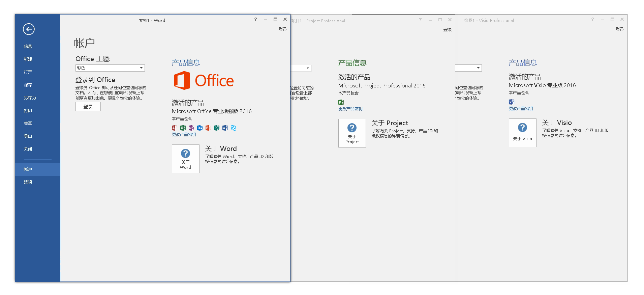This screenshot has width=644, height=295.
Task: Open the Office 主题 dropdown showing 彩色
Action: [110, 68]
